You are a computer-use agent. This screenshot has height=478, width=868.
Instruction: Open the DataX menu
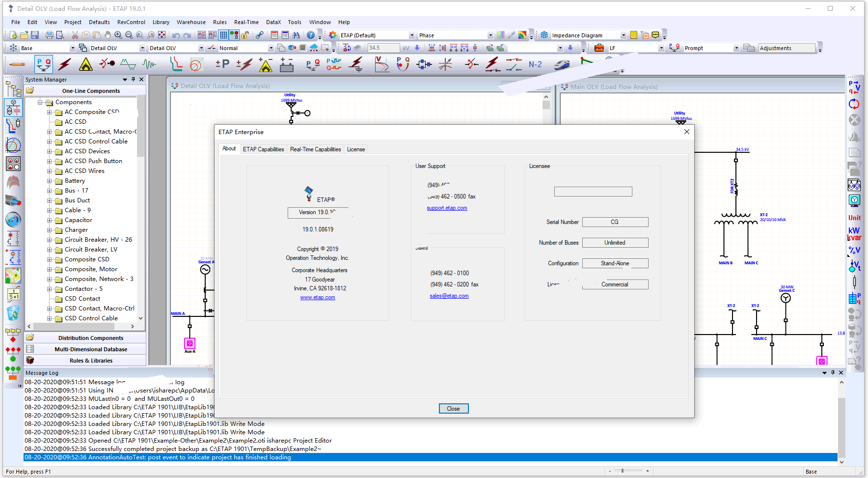pos(273,22)
